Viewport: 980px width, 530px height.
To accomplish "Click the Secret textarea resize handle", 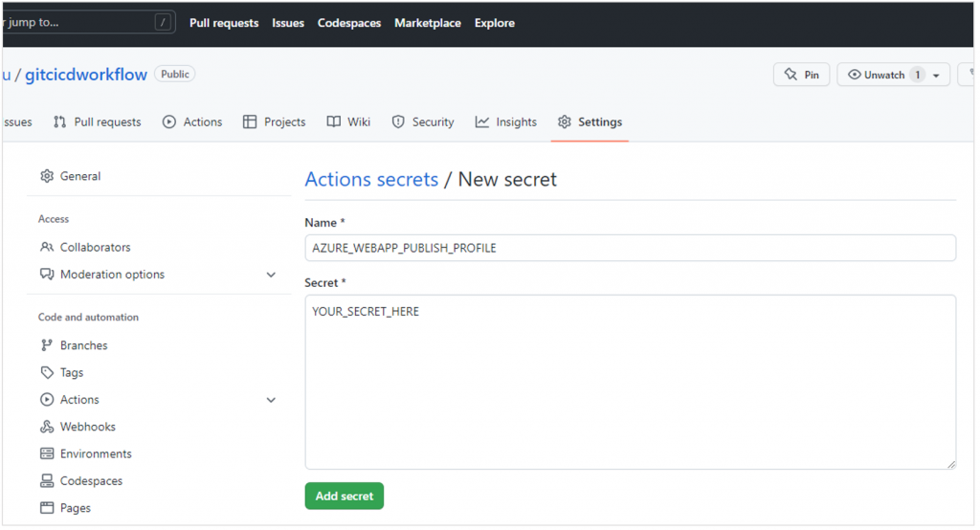I will (x=950, y=464).
